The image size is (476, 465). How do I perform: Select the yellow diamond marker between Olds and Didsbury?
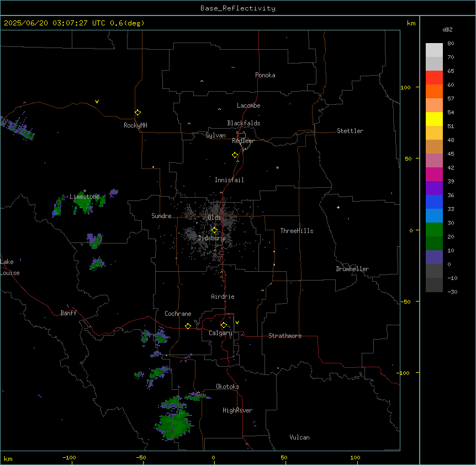click(214, 230)
